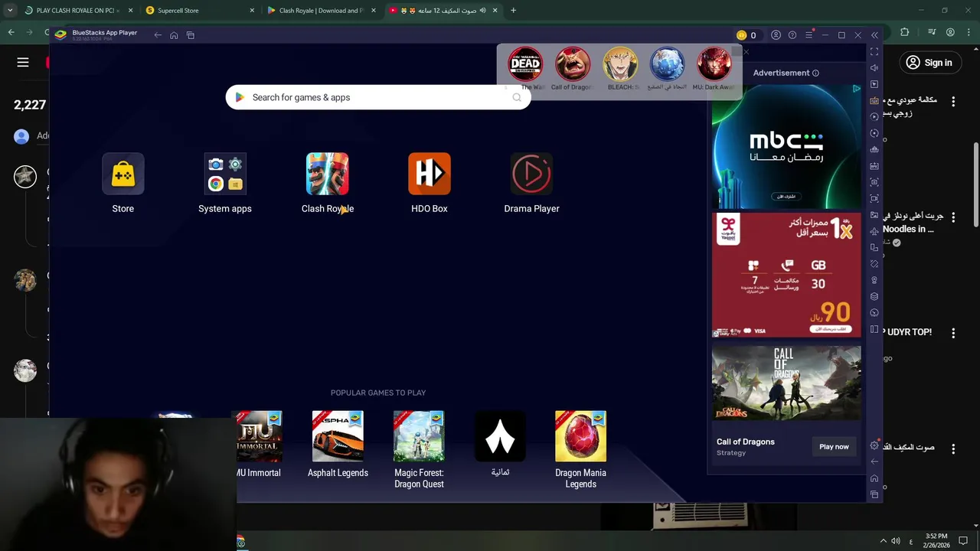The image size is (980, 551).
Task: Go back with the BlueStacks title bar arrow
Action: pos(158,35)
